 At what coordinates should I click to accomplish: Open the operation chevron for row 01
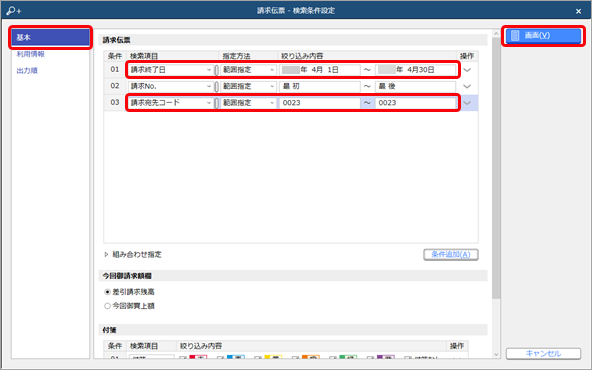[467, 70]
